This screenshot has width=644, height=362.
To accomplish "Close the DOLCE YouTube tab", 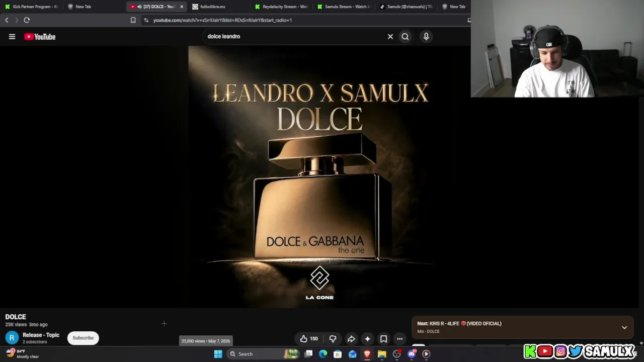I will 182,7.
